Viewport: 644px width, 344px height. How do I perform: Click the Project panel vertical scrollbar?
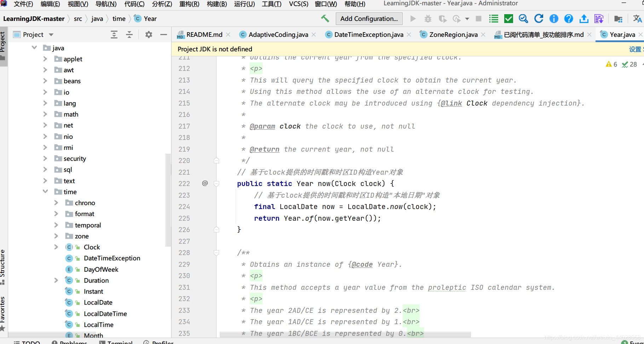[168, 200]
